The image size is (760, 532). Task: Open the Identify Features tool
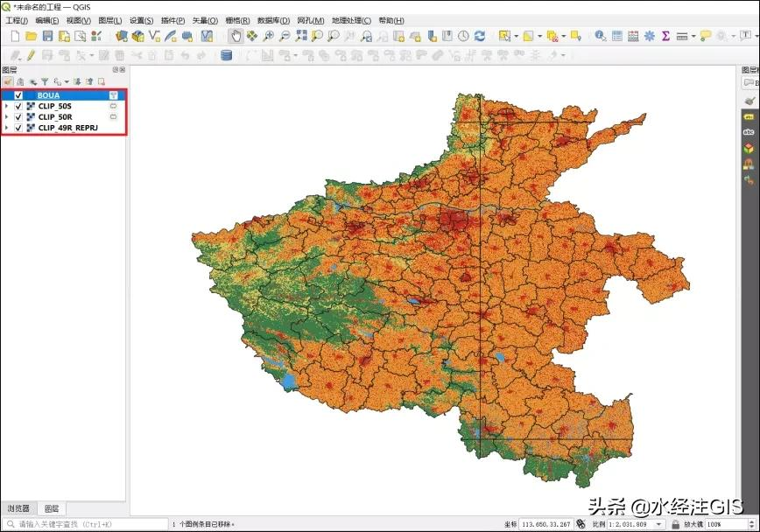click(601, 36)
